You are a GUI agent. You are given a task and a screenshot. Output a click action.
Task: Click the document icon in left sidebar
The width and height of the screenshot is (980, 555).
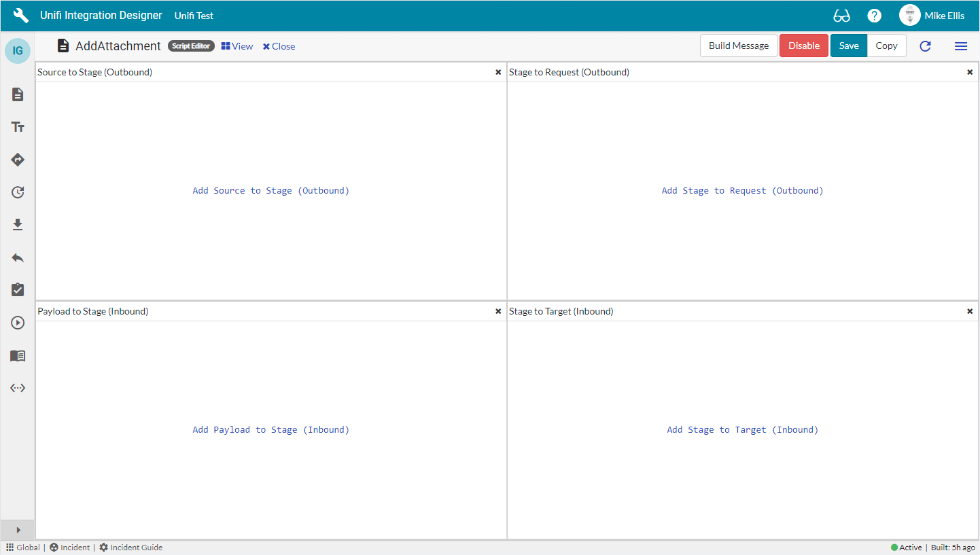tap(18, 94)
